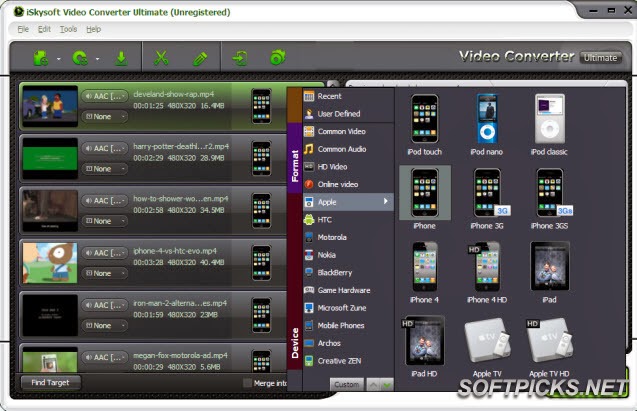Choose the Mobile Phones device category
The width and height of the screenshot is (637, 411).
click(349, 325)
